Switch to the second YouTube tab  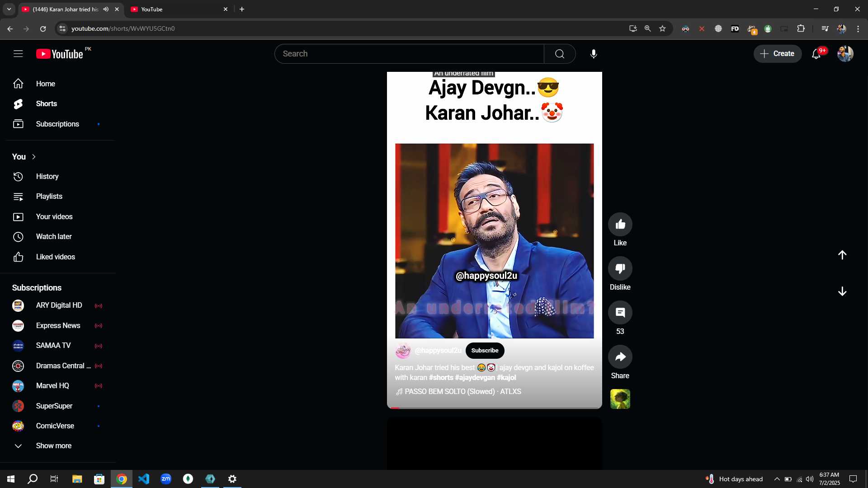pos(179,9)
